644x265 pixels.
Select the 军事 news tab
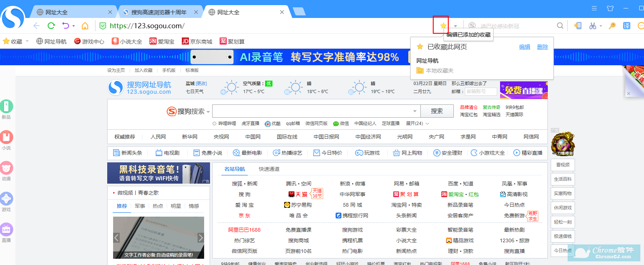(140, 206)
